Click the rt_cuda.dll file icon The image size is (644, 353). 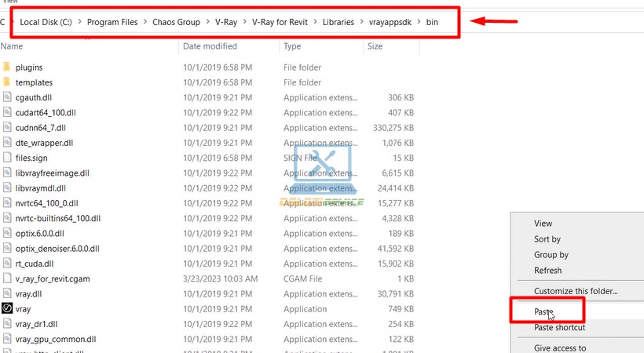click(7, 264)
